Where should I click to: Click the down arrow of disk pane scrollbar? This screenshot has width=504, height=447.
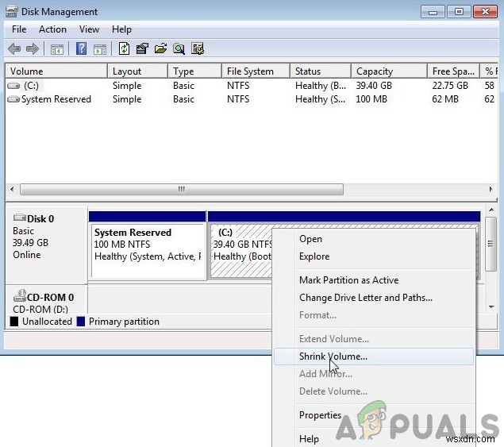[x=491, y=307]
